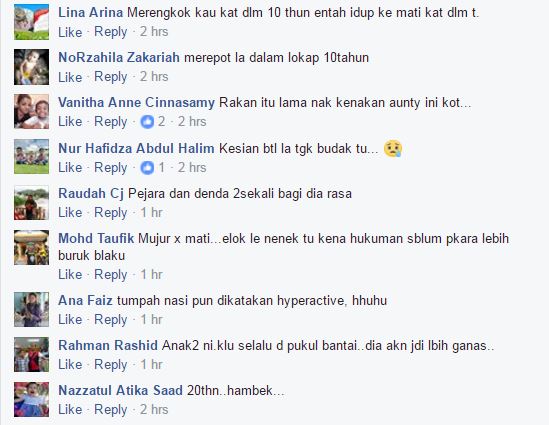Open Nazzatul Atika Saad's avatar
Viewport: 549px width, 425px height.
(x=32, y=399)
